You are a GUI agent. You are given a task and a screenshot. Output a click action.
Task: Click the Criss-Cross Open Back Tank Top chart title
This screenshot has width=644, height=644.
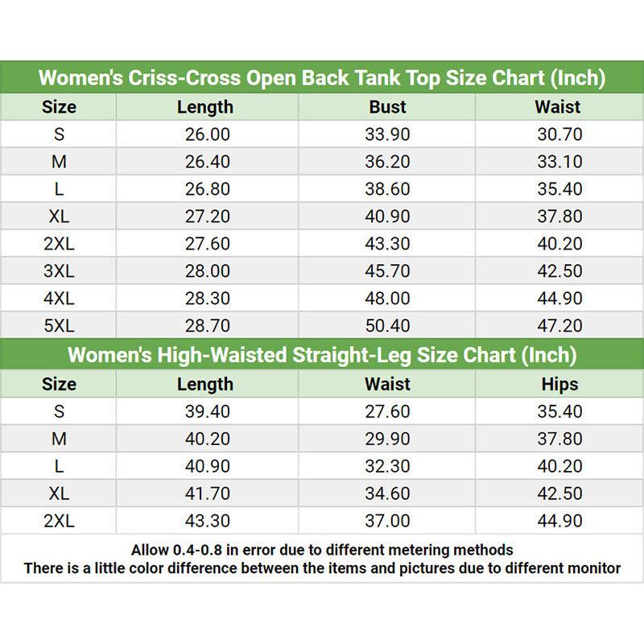coord(322,78)
